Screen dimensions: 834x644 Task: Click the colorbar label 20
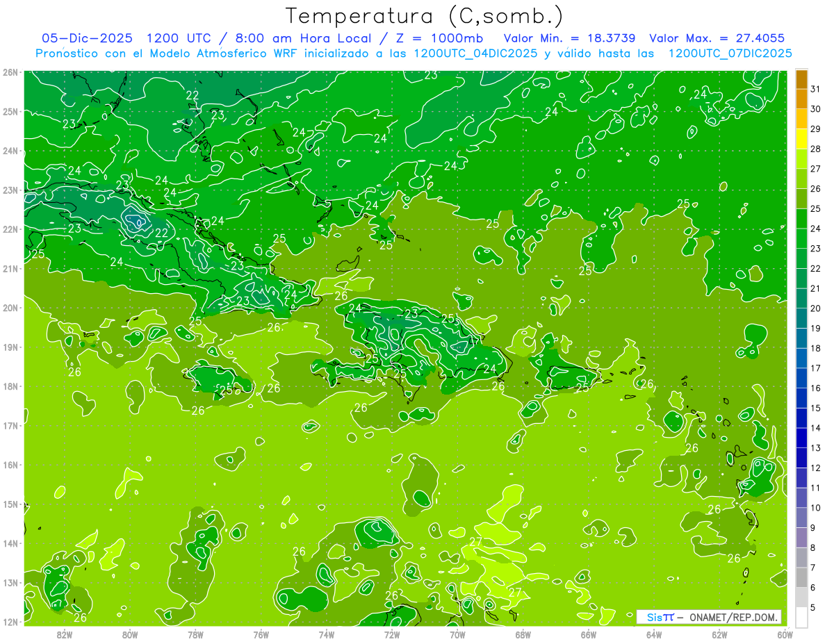[x=816, y=308]
